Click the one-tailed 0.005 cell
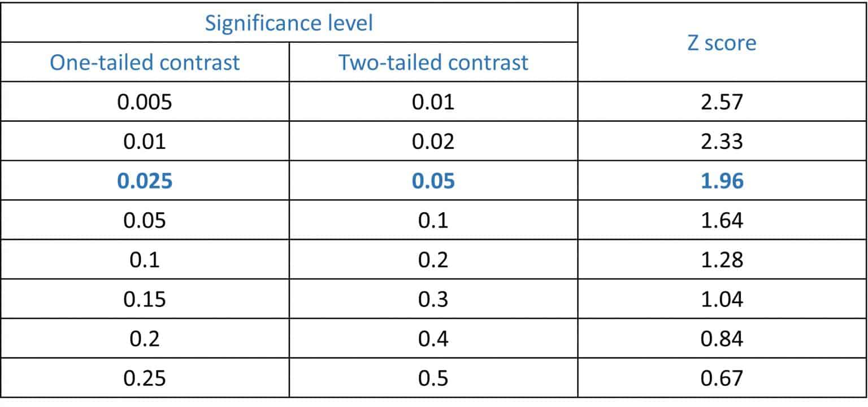868x407 pixels. [145, 102]
